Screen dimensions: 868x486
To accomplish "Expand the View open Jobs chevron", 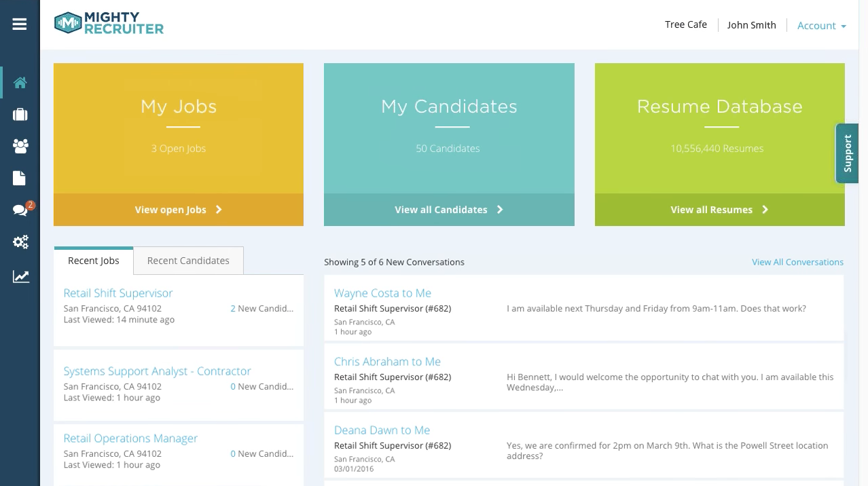I will [x=218, y=209].
